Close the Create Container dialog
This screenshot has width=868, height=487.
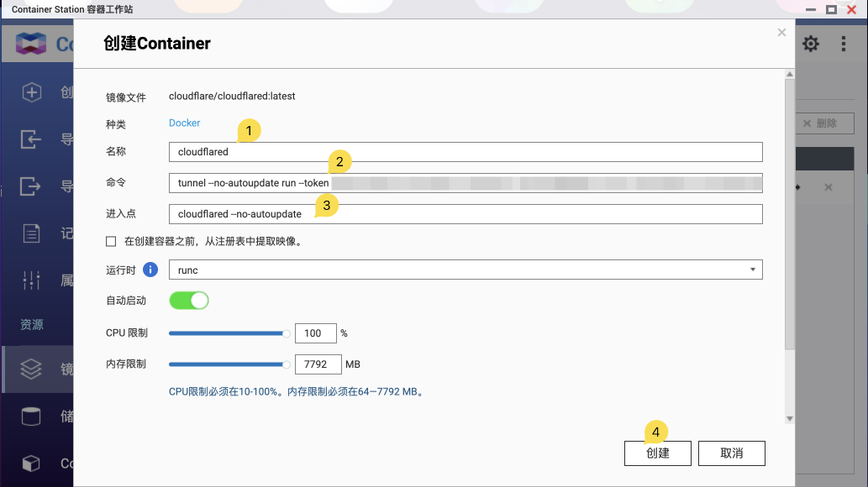click(781, 32)
